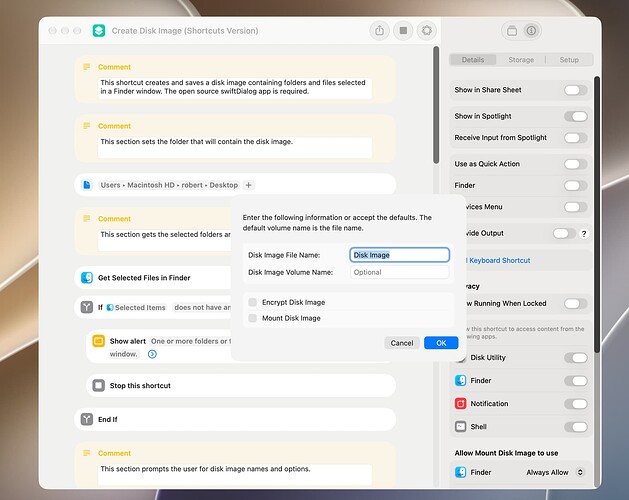The height and width of the screenshot is (500, 629).
Task: Open the 'does not have any' condition
Action: point(202,307)
